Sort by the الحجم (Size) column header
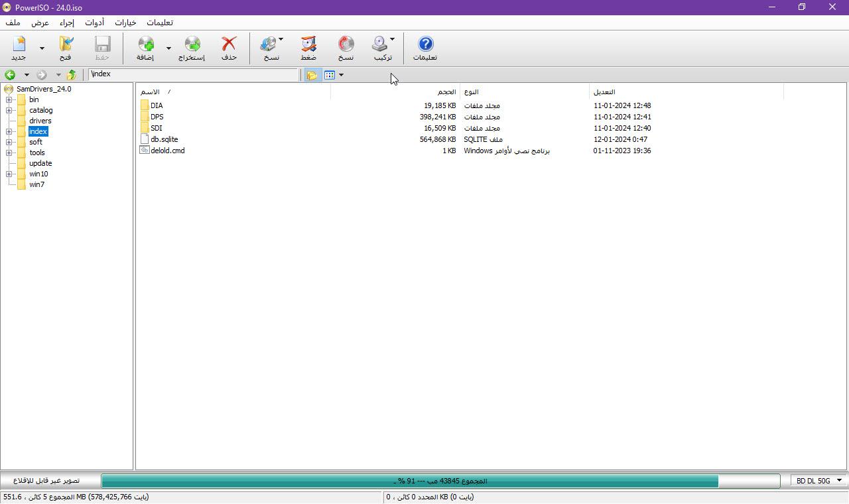Viewport: 849px width, 504px height. 395,92
